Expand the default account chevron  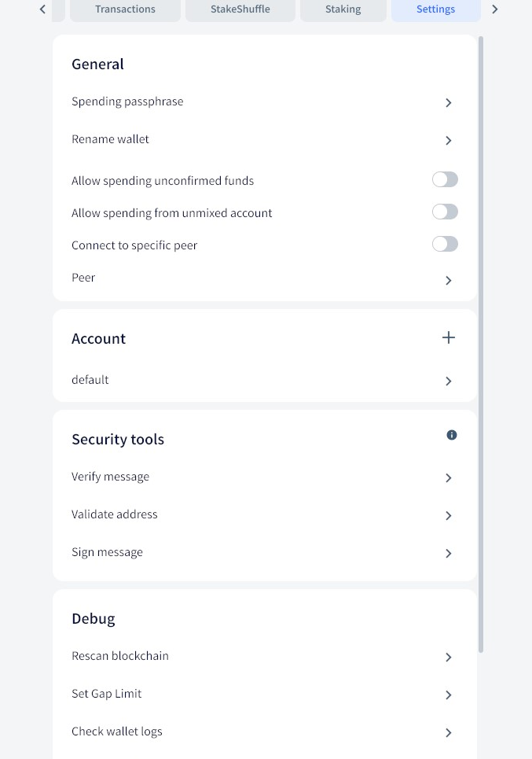coord(449,381)
